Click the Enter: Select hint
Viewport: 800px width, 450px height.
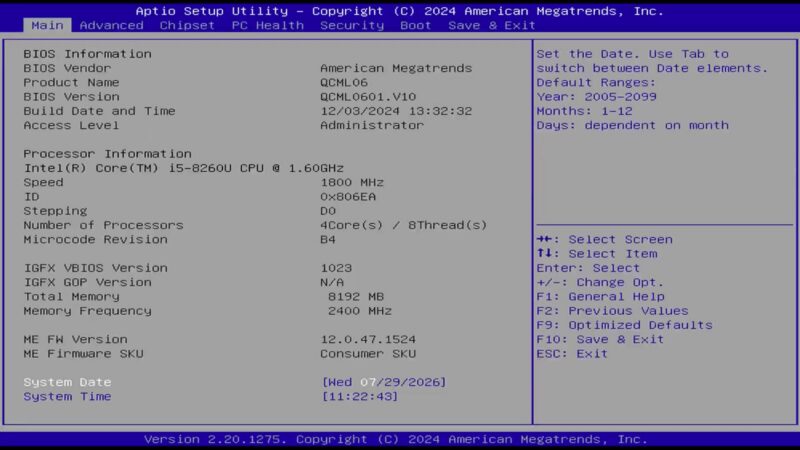click(x=588, y=268)
